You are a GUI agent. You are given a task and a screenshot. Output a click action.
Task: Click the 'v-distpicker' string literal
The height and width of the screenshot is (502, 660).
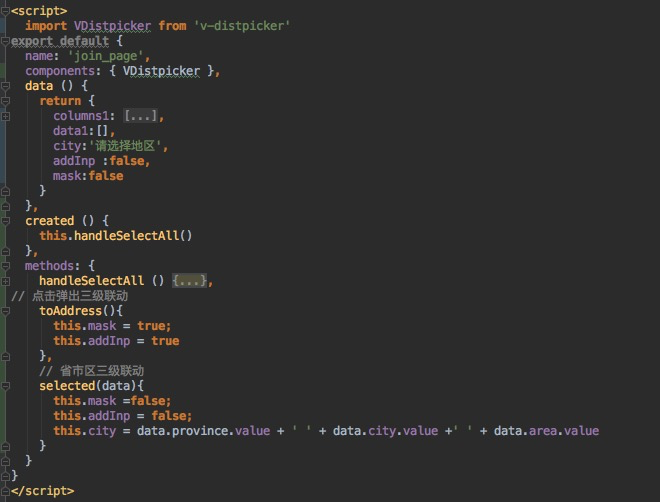click(242, 26)
